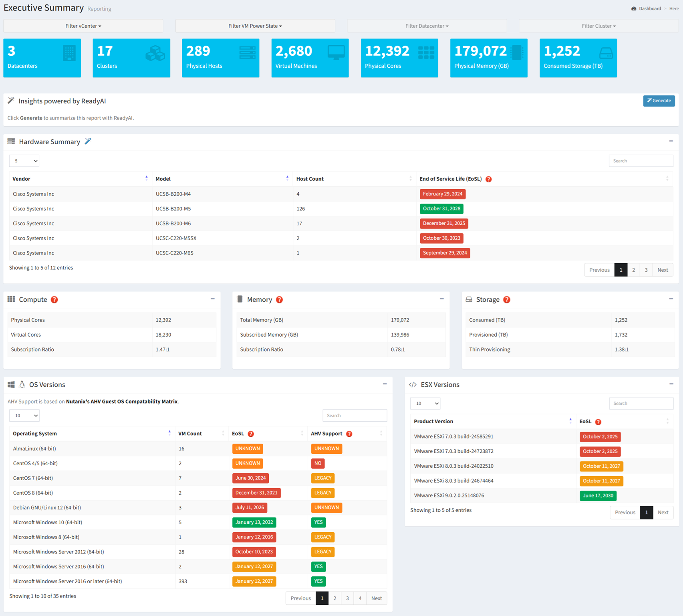Click the AHV Support help icon
Viewport: 683px width, 616px height.
coord(349,434)
